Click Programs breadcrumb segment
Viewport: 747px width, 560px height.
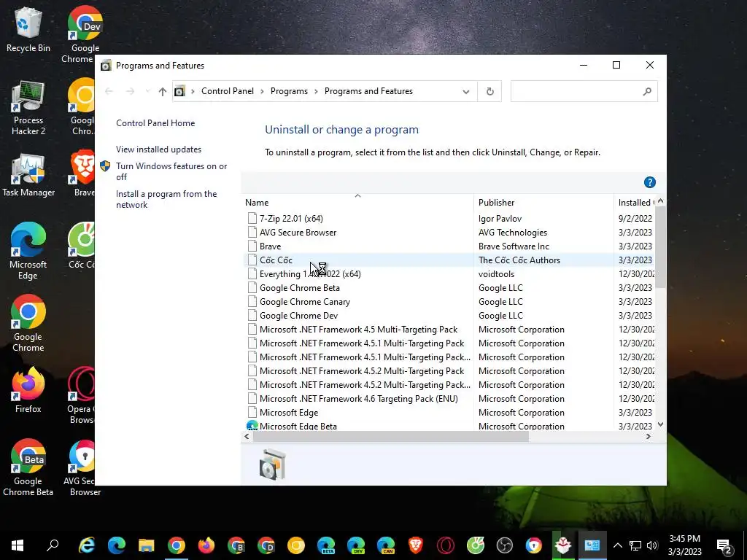coord(289,91)
